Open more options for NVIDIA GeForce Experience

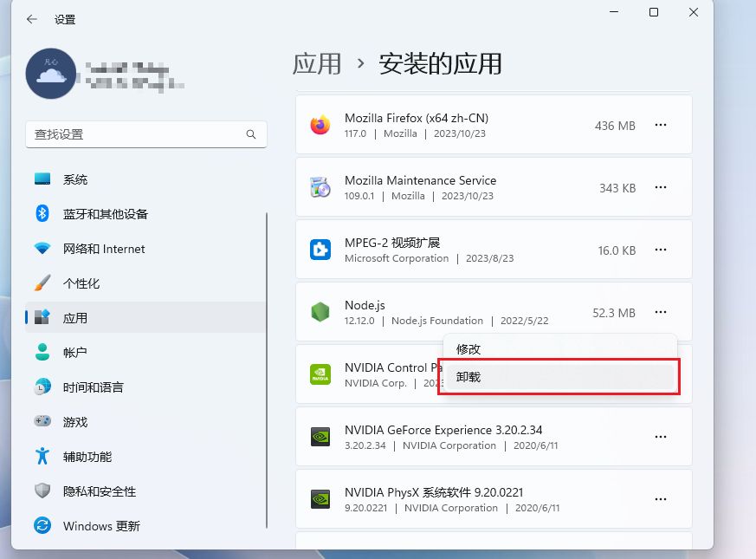[661, 437]
